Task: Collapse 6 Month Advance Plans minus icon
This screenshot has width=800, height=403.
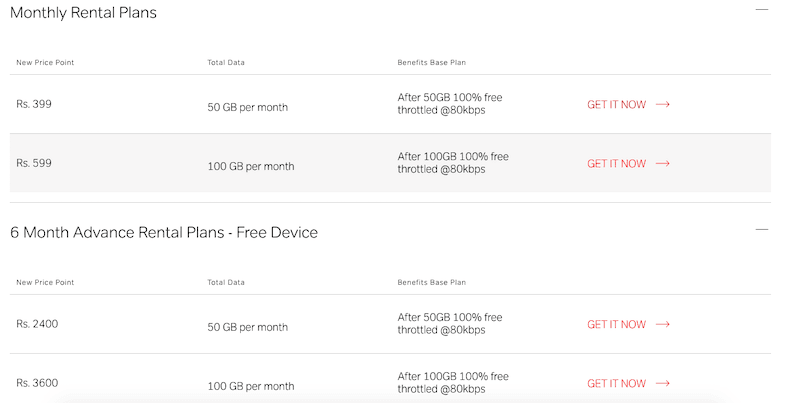Action: click(762, 230)
